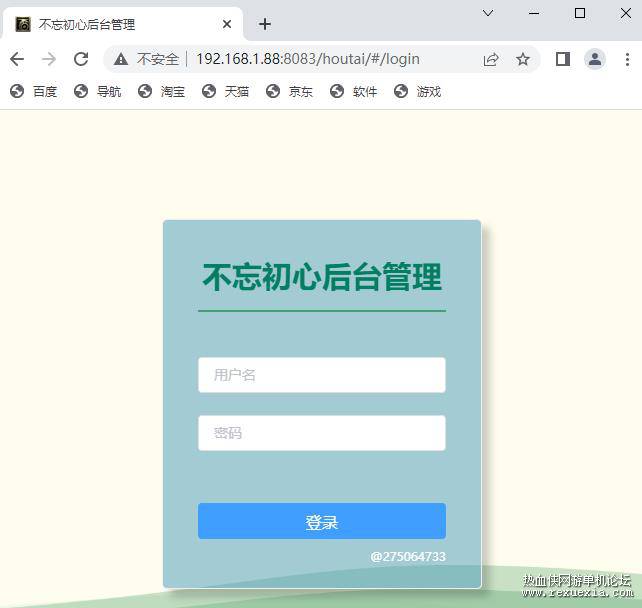Toggle the browser side panel
Screen dimensions: 642x608
click(x=563, y=59)
